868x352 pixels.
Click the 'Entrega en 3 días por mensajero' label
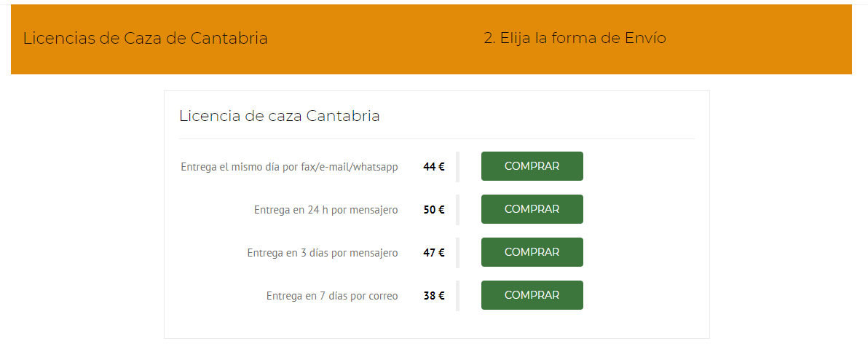pyautogui.click(x=322, y=253)
